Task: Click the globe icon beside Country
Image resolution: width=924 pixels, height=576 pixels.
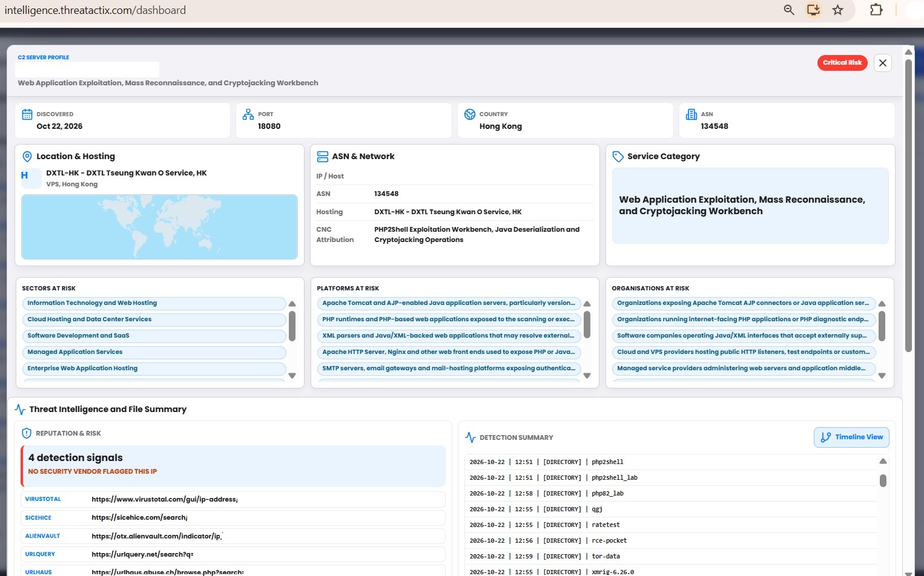Action: [x=470, y=114]
